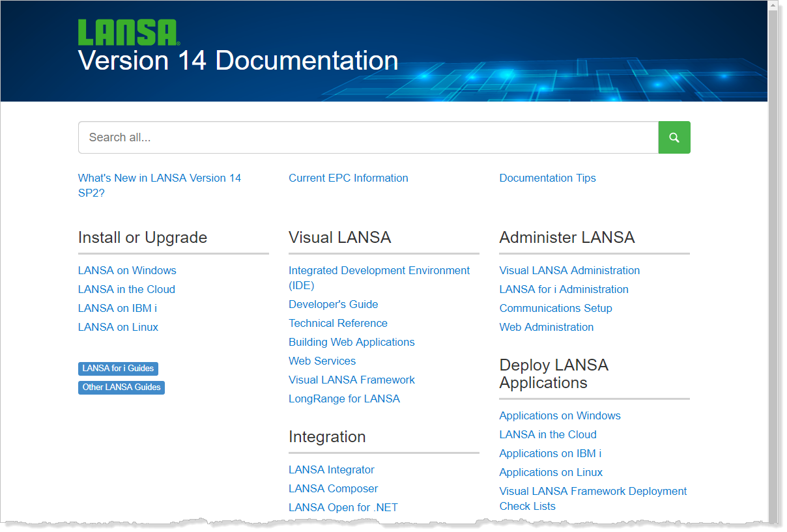The width and height of the screenshot is (787, 532).
Task: Open the Developer's Guide link
Action: [x=334, y=304]
